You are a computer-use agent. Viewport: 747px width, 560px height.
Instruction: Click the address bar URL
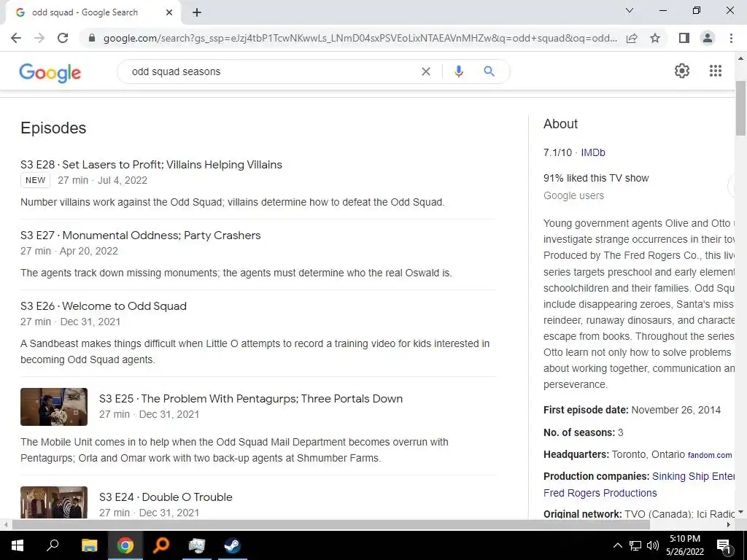[x=360, y=38]
